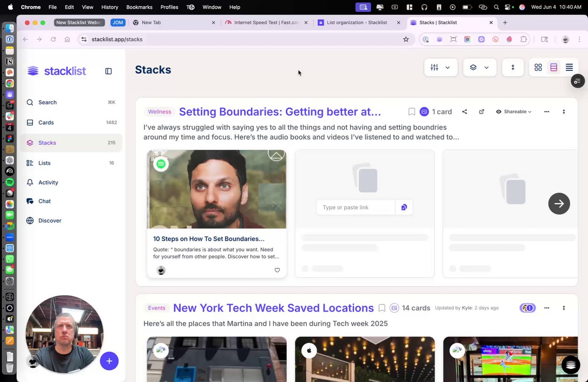
Task: Click the dark floating list-options button
Action: [x=577, y=81]
